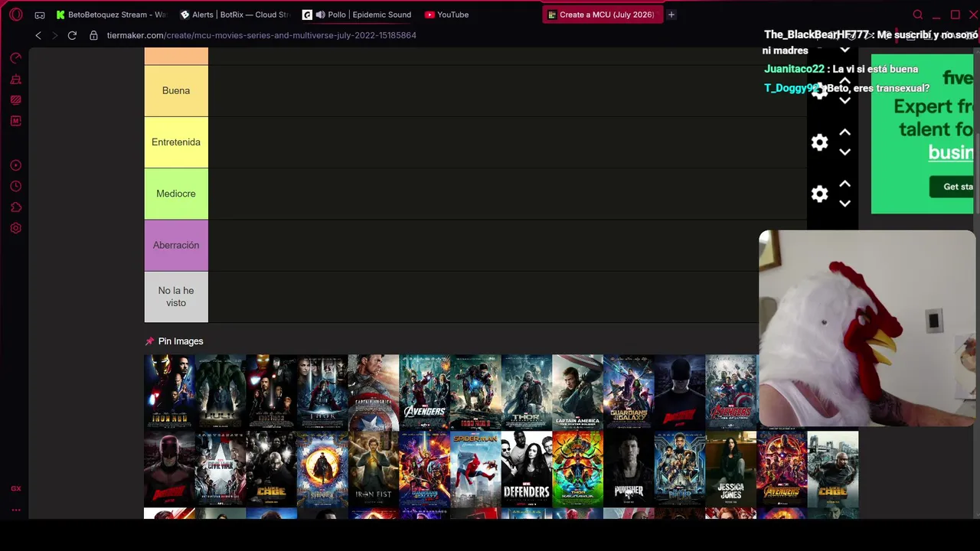Open tab search magnifier icon
The image size is (980, 551).
click(918, 15)
